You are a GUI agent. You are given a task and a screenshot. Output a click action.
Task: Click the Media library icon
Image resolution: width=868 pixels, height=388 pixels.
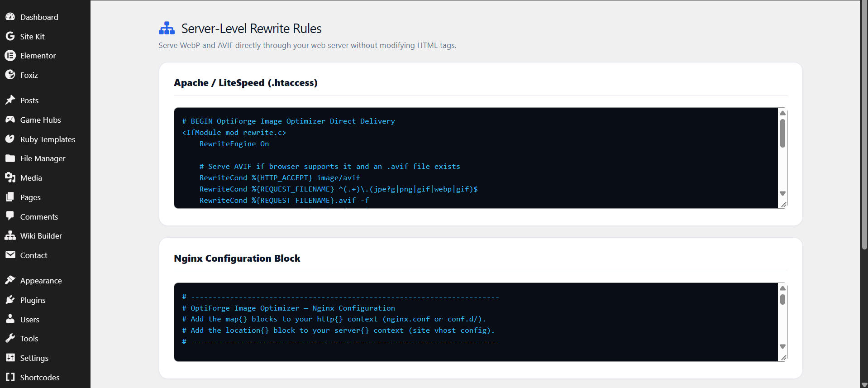(x=10, y=177)
